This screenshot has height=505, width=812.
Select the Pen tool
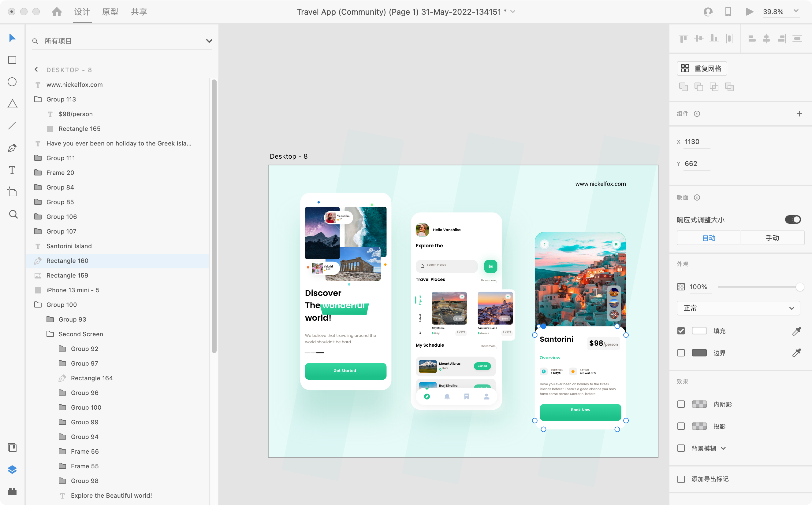click(x=12, y=148)
